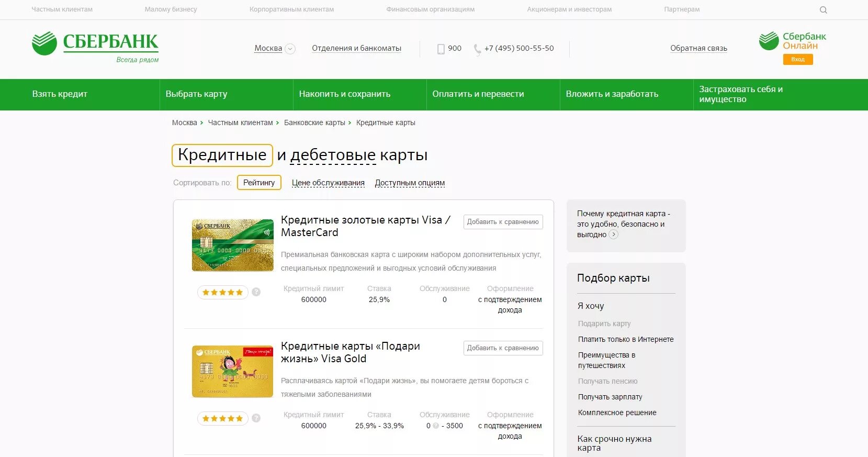Image resolution: width=868 pixels, height=457 pixels.
Task: Switch to дебетовые cards
Action: (333, 155)
